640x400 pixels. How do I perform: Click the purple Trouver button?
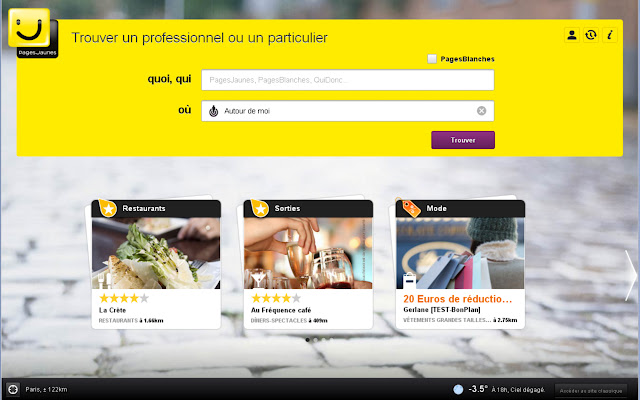463,140
